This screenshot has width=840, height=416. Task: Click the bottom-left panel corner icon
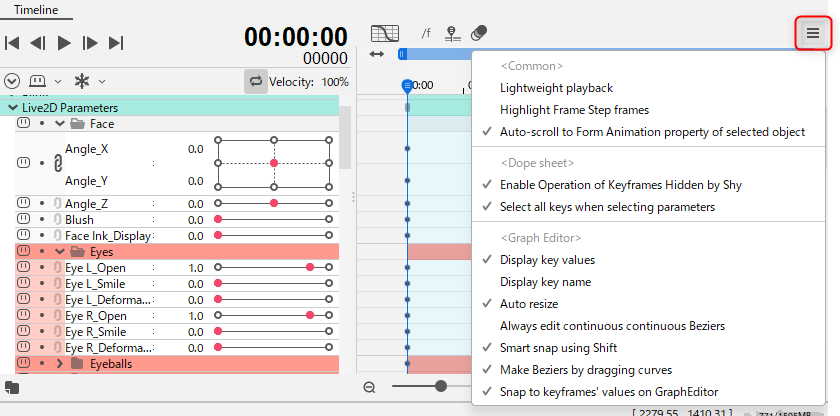11,387
